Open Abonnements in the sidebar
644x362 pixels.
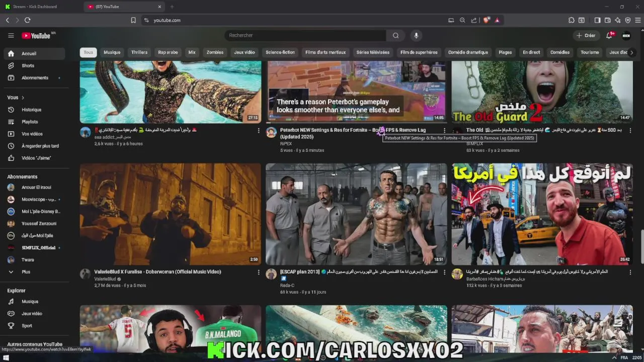coord(34,77)
